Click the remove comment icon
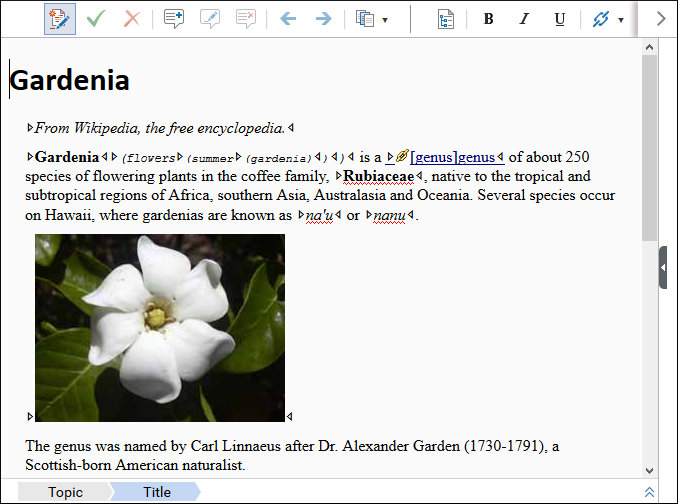This screenshot has width=678, height=504. point(246,19)
